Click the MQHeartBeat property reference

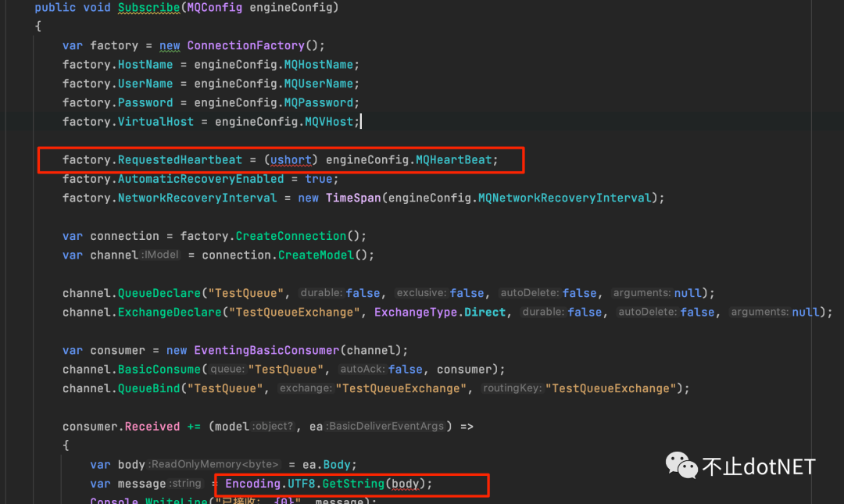click(x=453, y=159)
